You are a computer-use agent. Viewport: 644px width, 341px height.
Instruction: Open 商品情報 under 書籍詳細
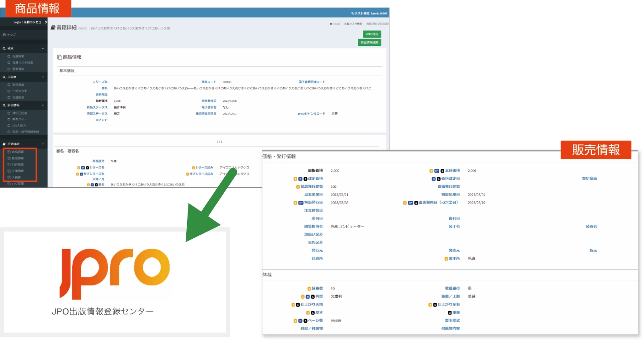pyautogui.click(x=18, y=152)
